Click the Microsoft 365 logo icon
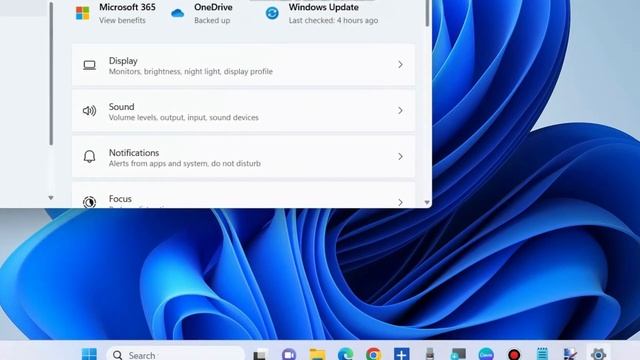The image size is (640, 360). click(x=82, y=13)
